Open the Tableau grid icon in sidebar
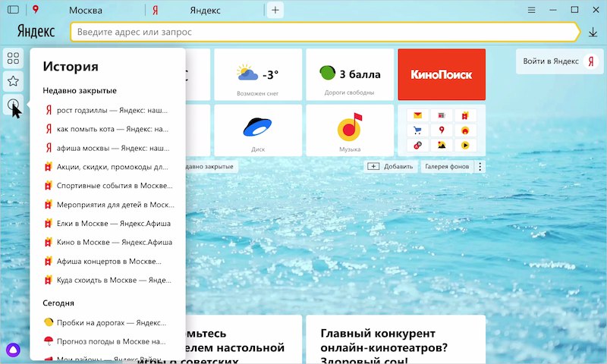The image size is (607, 364). (x=13, y=58)
